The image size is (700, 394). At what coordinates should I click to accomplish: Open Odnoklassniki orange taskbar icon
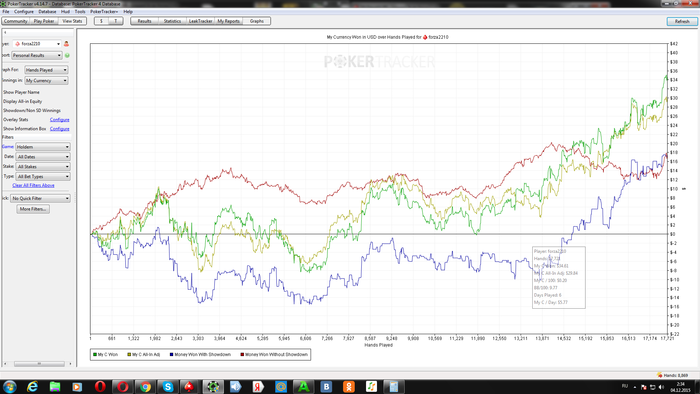click(x=349, y=386)
